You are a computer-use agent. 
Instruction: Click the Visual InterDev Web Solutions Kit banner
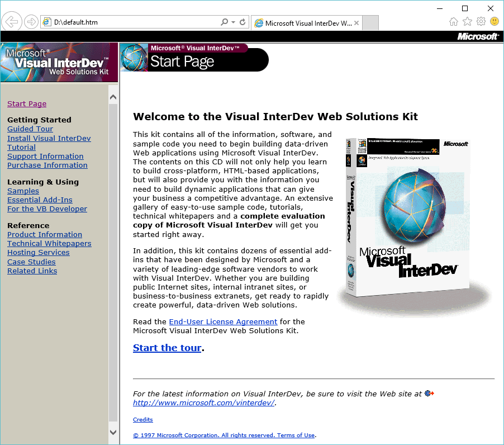(x=59, y=63)
